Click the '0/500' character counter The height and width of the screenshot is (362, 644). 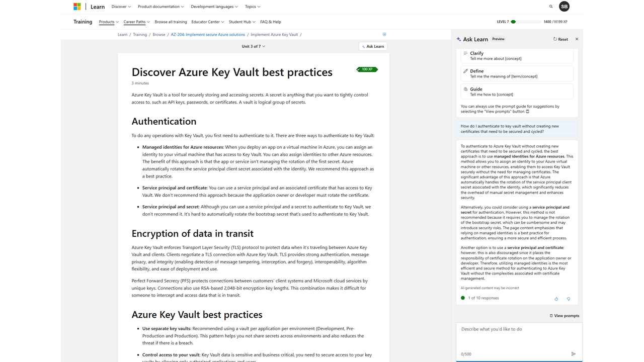pyautogui.click(x=466, y=354)
